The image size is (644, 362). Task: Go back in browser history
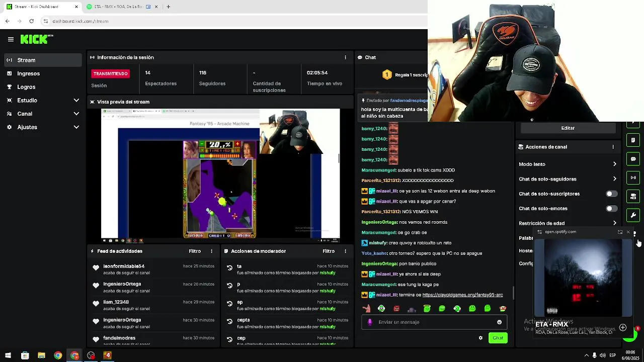[7, 21]
